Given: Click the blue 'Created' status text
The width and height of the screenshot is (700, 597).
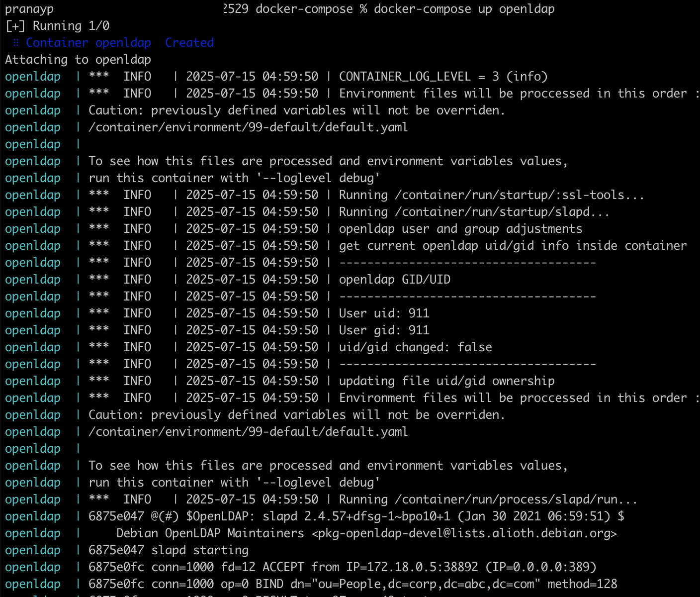Looking at the screenshot, I should (189, 43).
